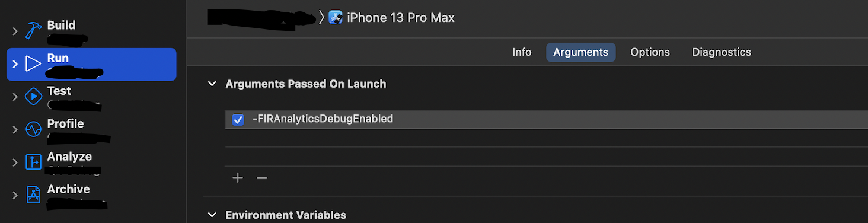This screenshot has width=868, height=223.
Task: Click the iPhone 13 Pro Max simulator icon
Action: coord(336,18)
